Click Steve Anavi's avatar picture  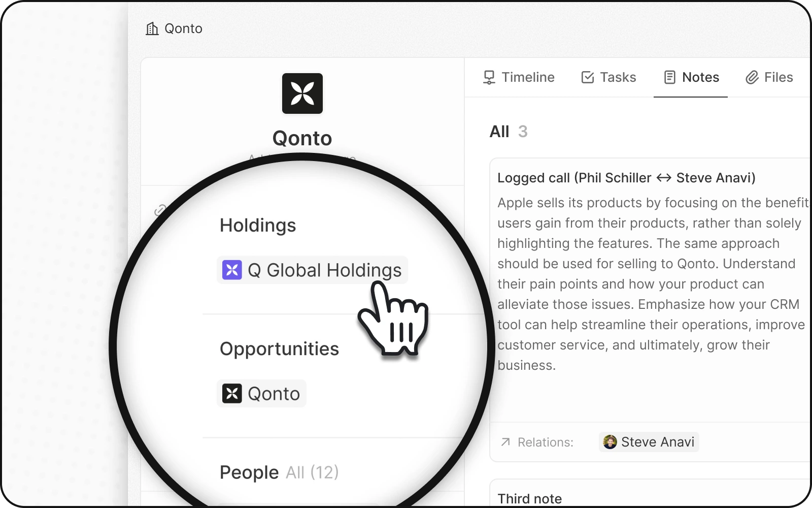point(610,442)
